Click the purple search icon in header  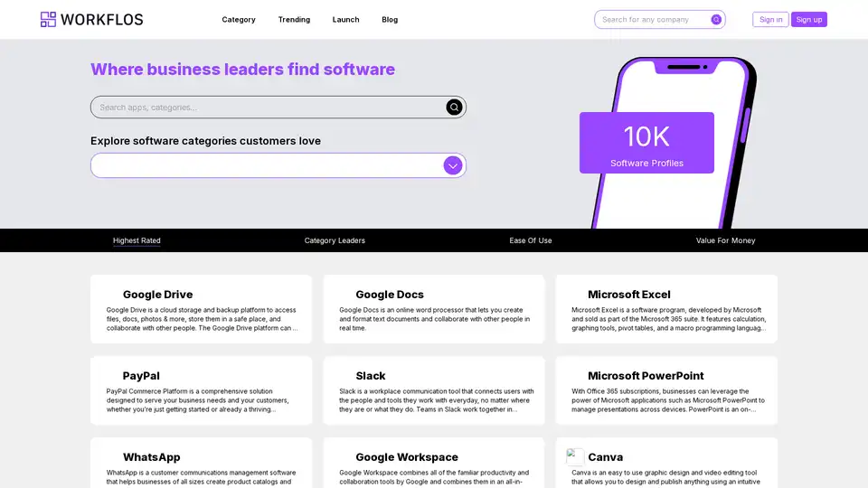click(x=716, y=19)
